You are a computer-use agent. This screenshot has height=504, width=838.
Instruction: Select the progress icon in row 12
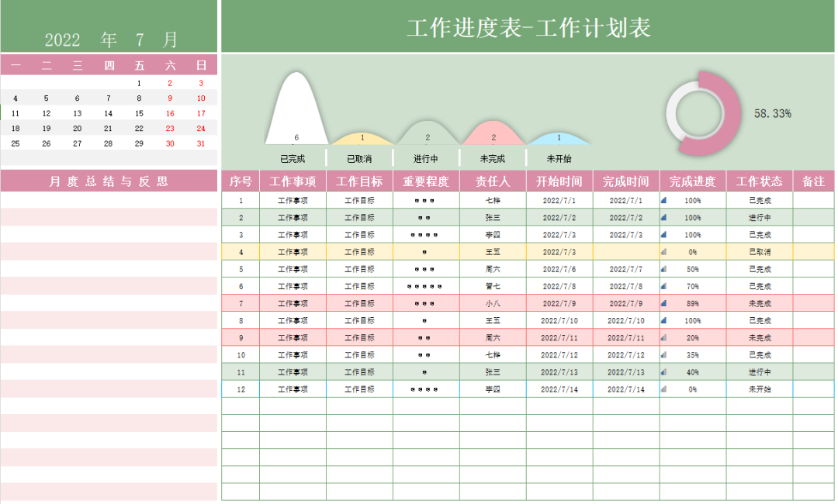pyautogui.click(x=663, y=390)
